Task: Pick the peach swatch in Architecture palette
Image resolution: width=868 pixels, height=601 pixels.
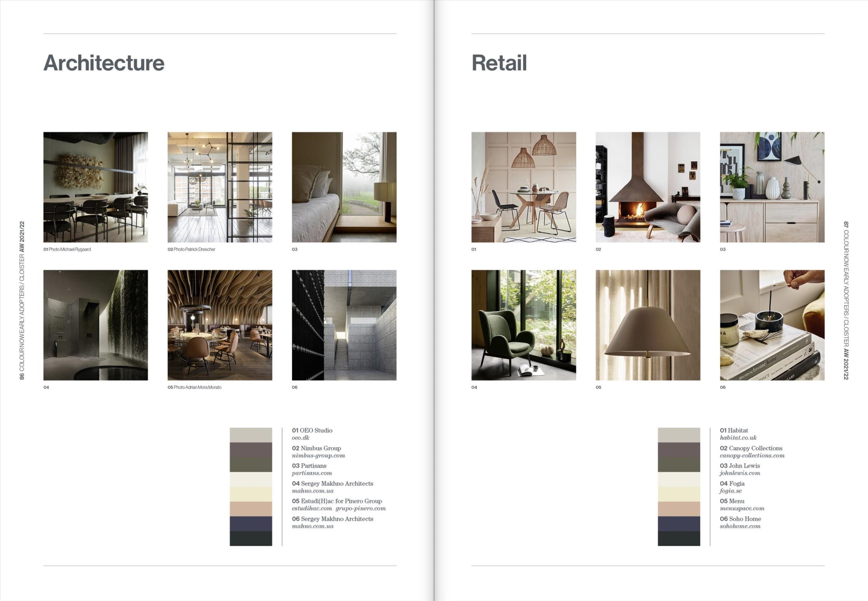Action: point(251,509)
